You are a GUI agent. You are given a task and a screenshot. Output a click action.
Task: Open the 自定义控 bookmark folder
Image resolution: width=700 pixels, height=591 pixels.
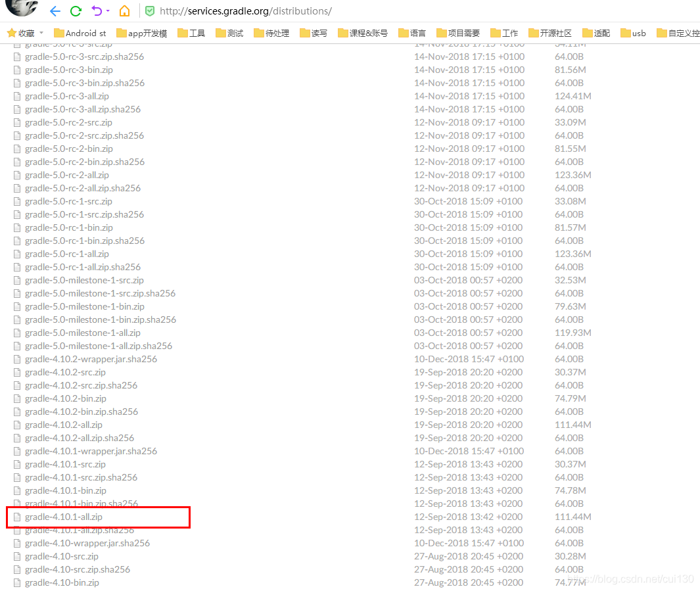[x=678, y=33]
